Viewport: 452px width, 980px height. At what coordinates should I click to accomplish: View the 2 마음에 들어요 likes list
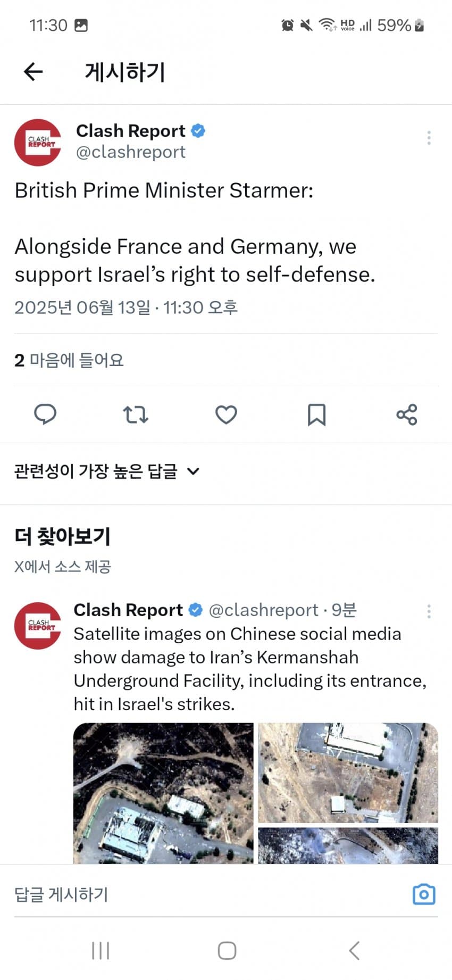[69, 360]
